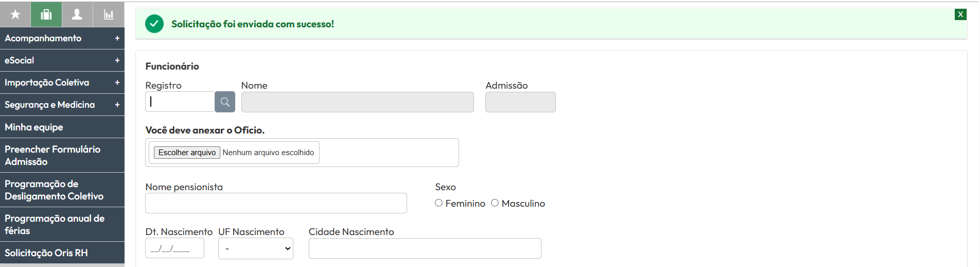This screenshot has width=980, height=267.
Task: Close the success notification with X
Action: click(x=960, y=14)
